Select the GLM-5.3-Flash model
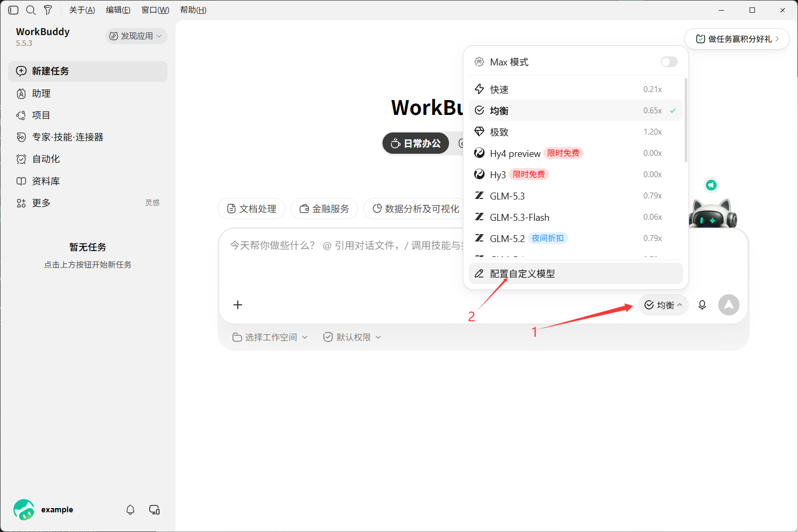This screenshot has height=532, width=798. coord(576,217)
